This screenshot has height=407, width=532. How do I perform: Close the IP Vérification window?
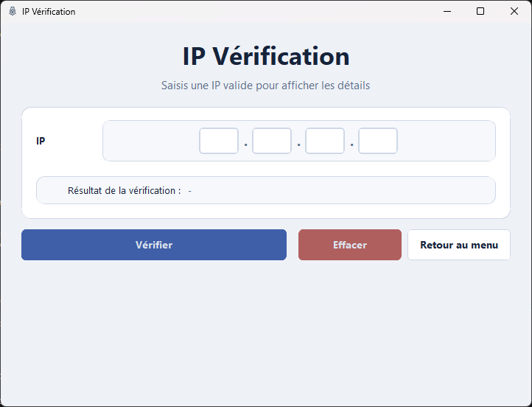(x=514, y=11)
